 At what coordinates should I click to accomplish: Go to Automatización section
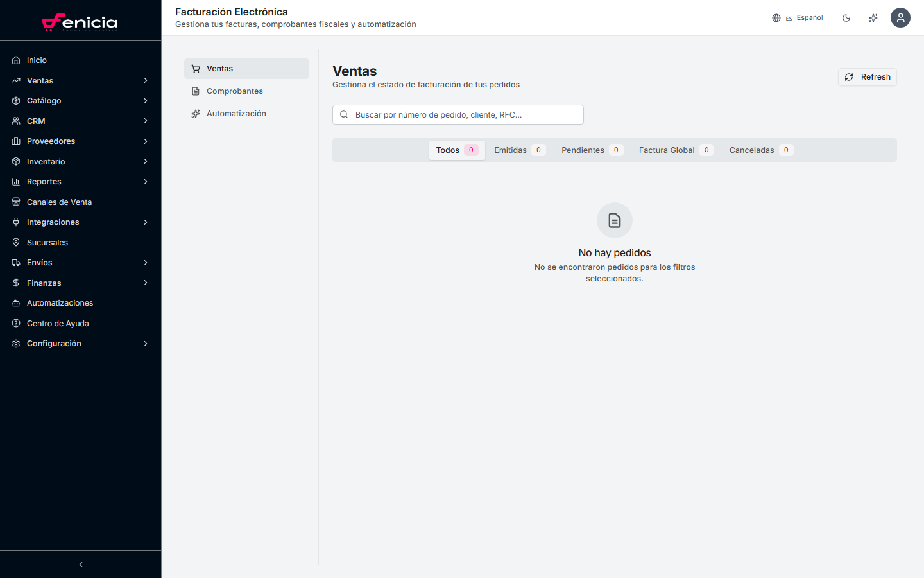pos(235,114)
